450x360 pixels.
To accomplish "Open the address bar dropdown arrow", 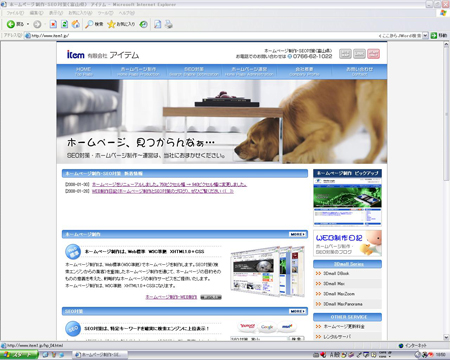I will 425,35.
